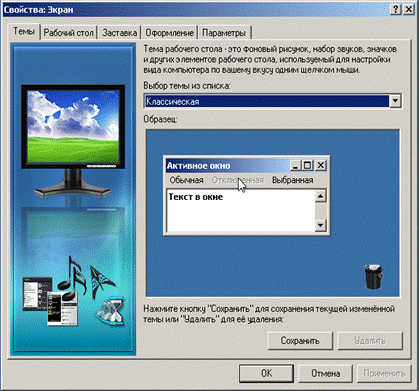419x391 pixels.
Task: Click the Отмена button
Action: click(325, 373)
